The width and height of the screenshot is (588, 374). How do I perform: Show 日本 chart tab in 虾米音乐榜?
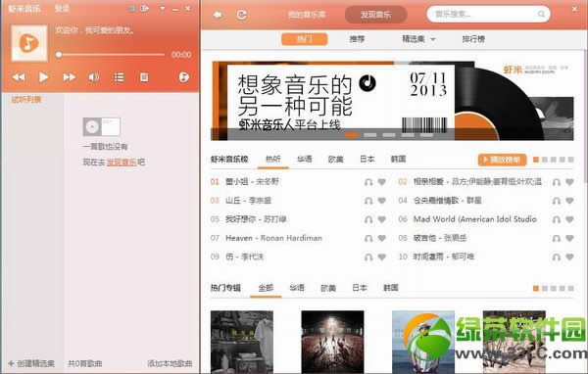(367, 159)
